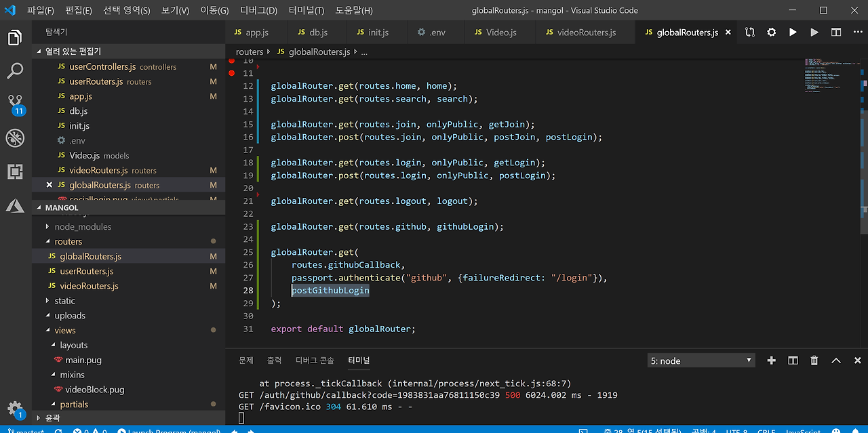Viewport: 868px width, 433px height.
Task: Add a new terminal with plus icon
Action: coord(771,360)
